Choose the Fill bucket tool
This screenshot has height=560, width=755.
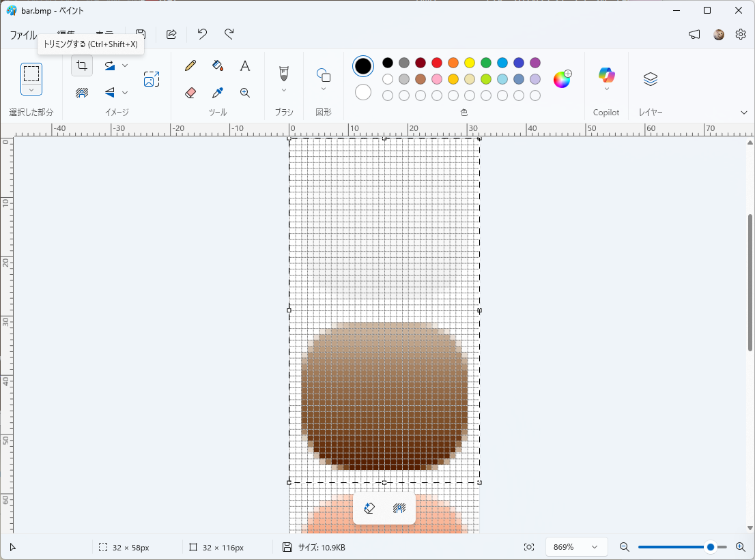coord(218,65)
